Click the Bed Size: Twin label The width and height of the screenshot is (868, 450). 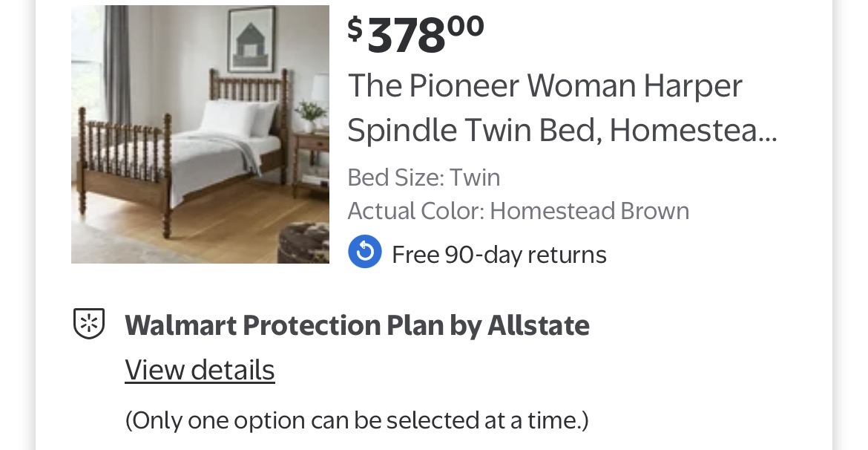(x=424, y=177)
